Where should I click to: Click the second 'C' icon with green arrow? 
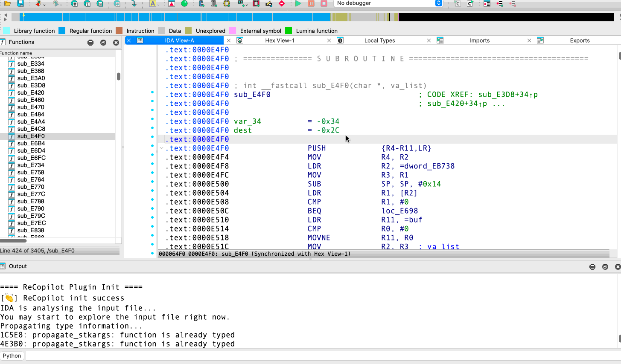470,3
